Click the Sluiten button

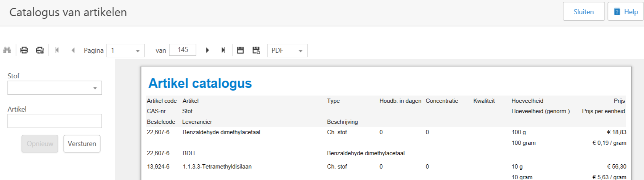click(583, 11)
